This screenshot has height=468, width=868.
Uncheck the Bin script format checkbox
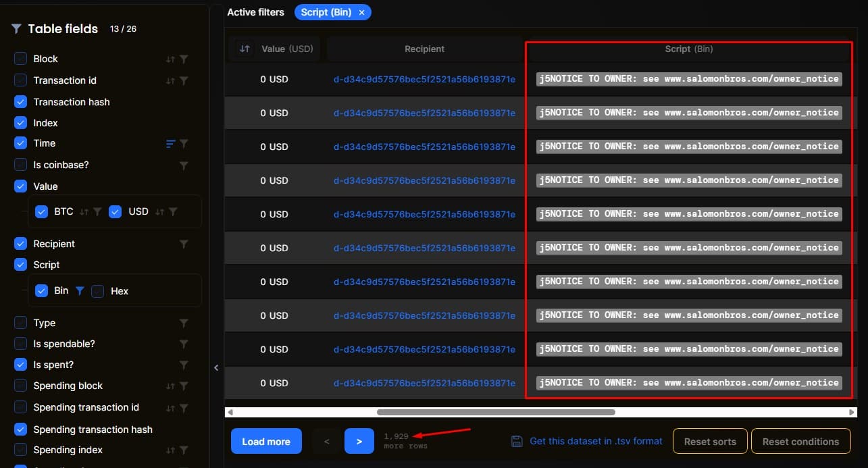42,290
